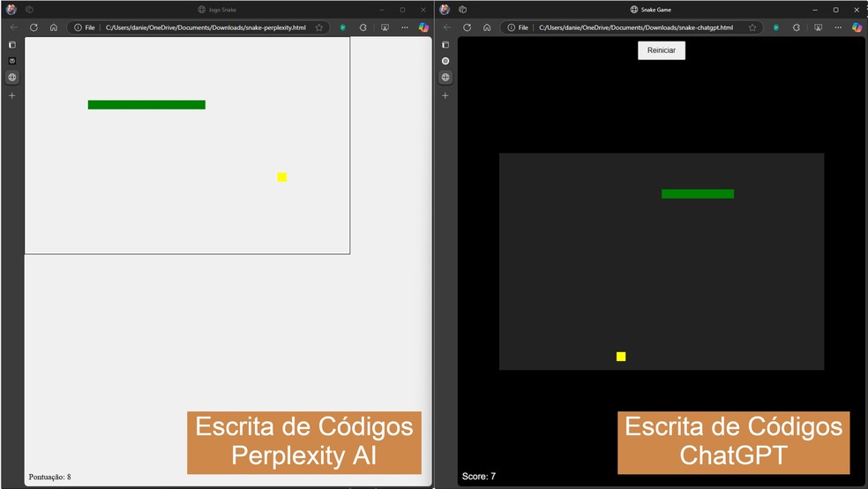Open green shield extension in Jogo Snake window

(342, 27)
